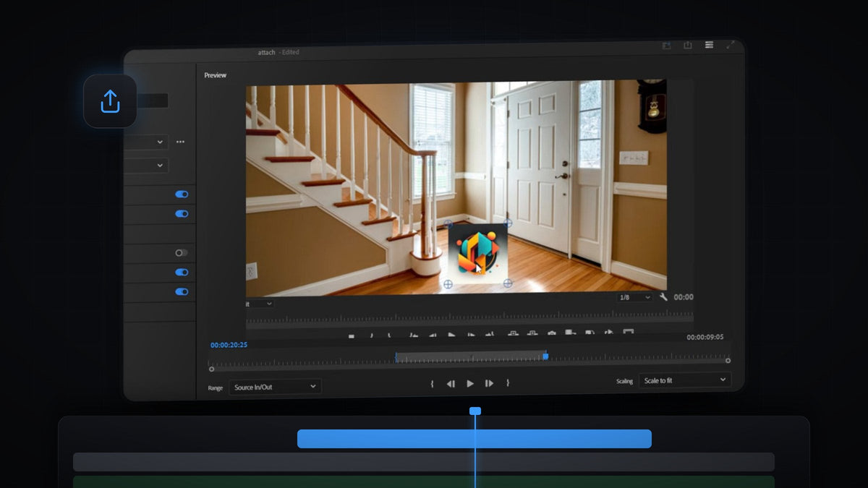Click the logo's bottom-right transform handle
The height and width of the screenshot is (488, 868).
[x=508, y=283]
